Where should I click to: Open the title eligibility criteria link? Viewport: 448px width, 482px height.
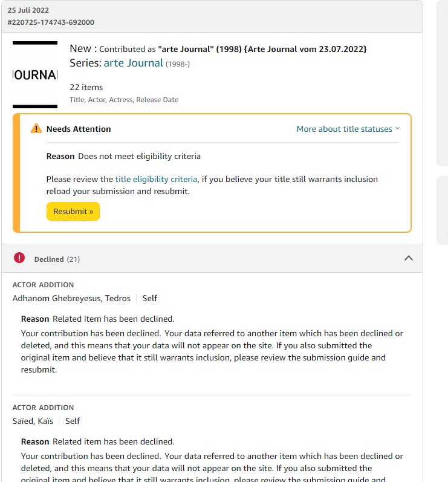click(156, 179)
